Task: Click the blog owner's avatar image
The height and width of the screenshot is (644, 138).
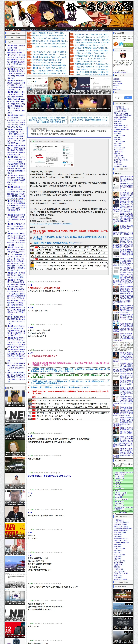Action: tap(123, 56)
